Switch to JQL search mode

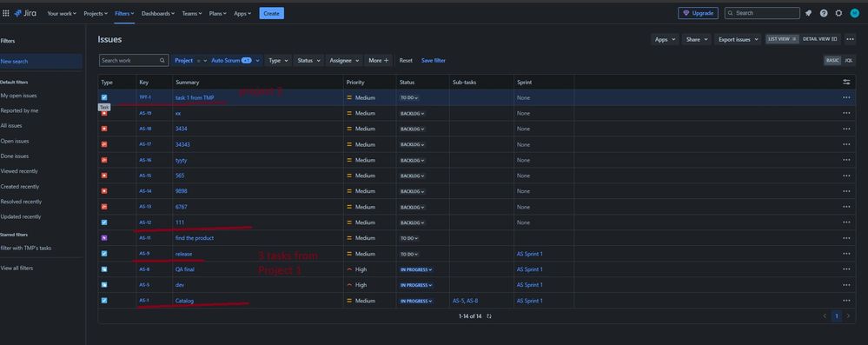tap(849, 60)
